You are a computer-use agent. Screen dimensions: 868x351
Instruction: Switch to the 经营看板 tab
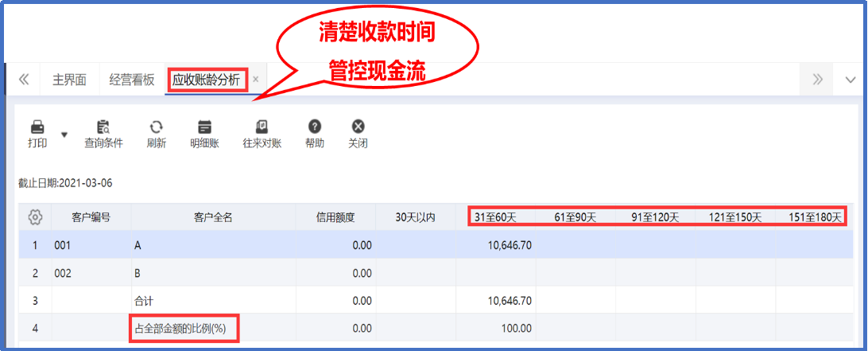click(132, 80)
